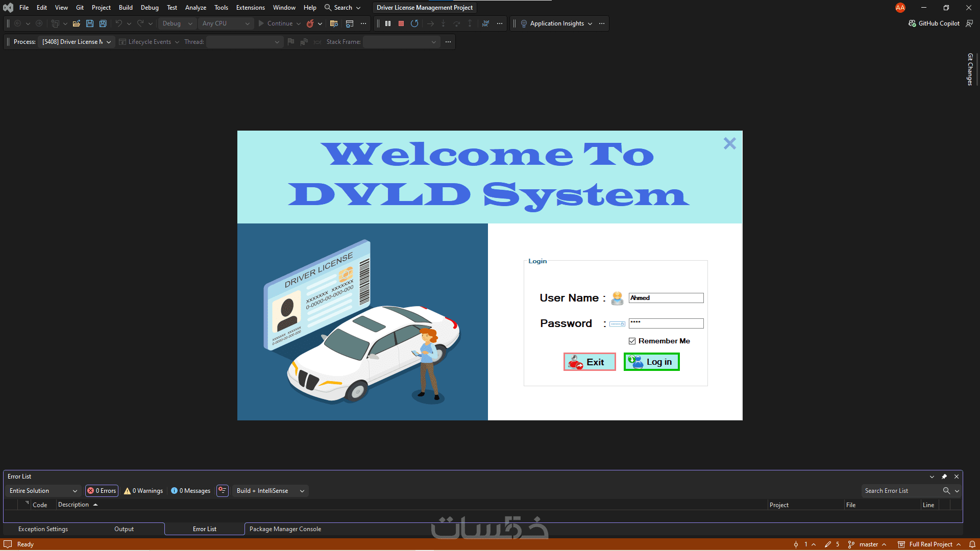The height and width of the screenshot is (551, 980).
Task: Click the Open File folder icon
Action: tap(77, 23)
